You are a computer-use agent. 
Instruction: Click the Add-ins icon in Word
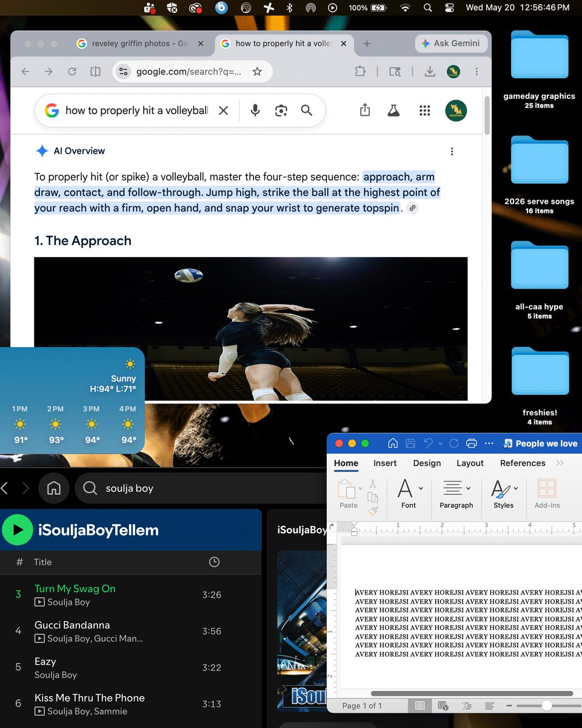[547, 489]
